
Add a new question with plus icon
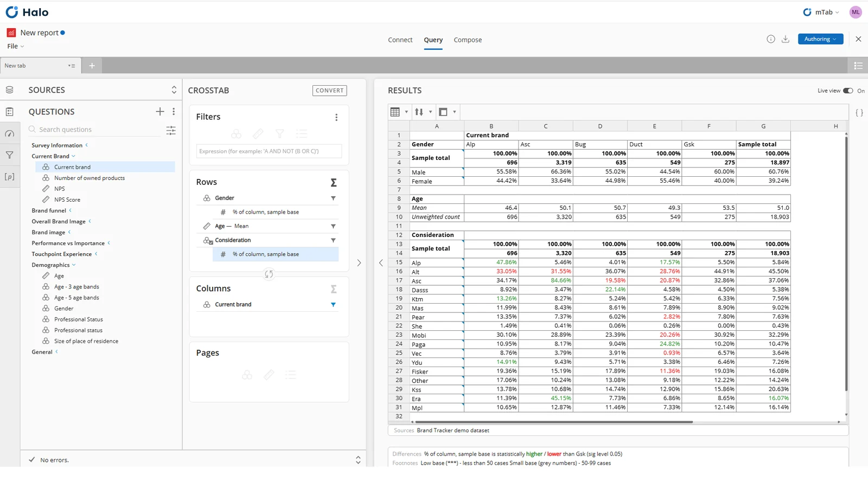[x=160, y=112]
